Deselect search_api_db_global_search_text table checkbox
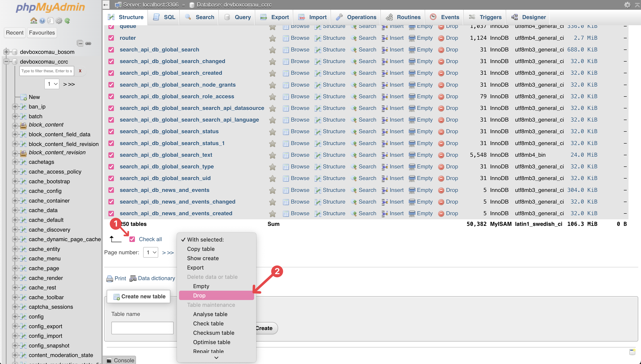641x364 pixels. (111, 155)
